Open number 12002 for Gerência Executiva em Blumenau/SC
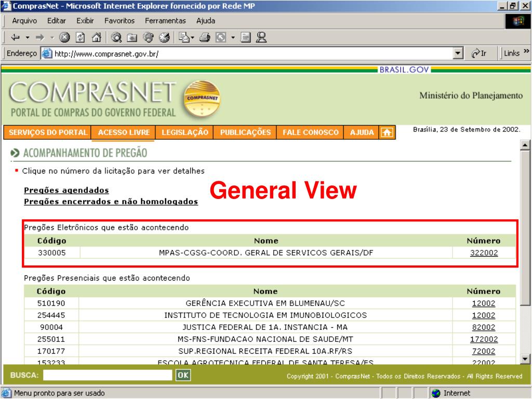532x399 pixels. pyautogui.click(x=484, y=303)
